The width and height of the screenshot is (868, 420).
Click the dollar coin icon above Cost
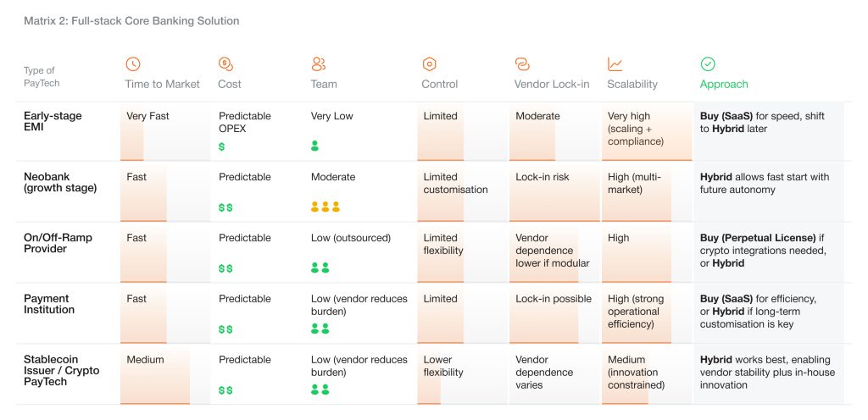[x=225, y=64]
